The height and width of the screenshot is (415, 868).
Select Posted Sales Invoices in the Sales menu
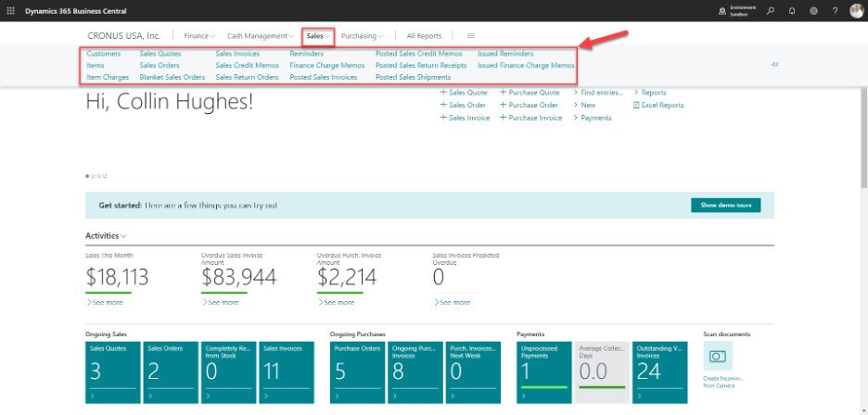click(x=323, y=77)
